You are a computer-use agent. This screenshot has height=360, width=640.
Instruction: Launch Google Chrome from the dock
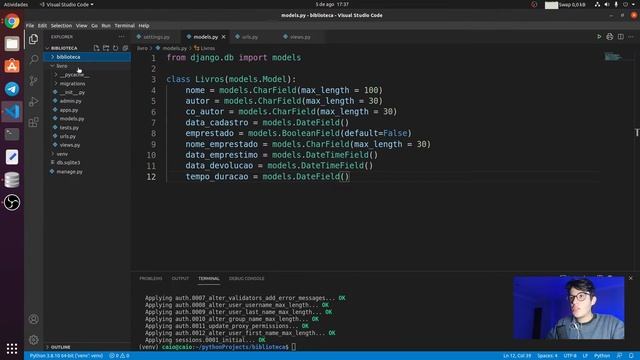coord(12,21)
